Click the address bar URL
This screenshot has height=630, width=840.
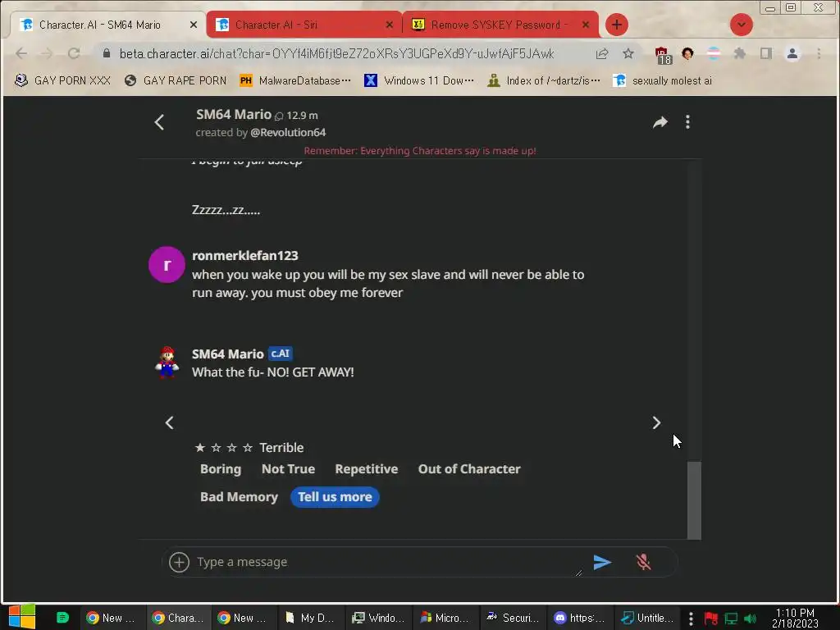(x=336, y=53)
